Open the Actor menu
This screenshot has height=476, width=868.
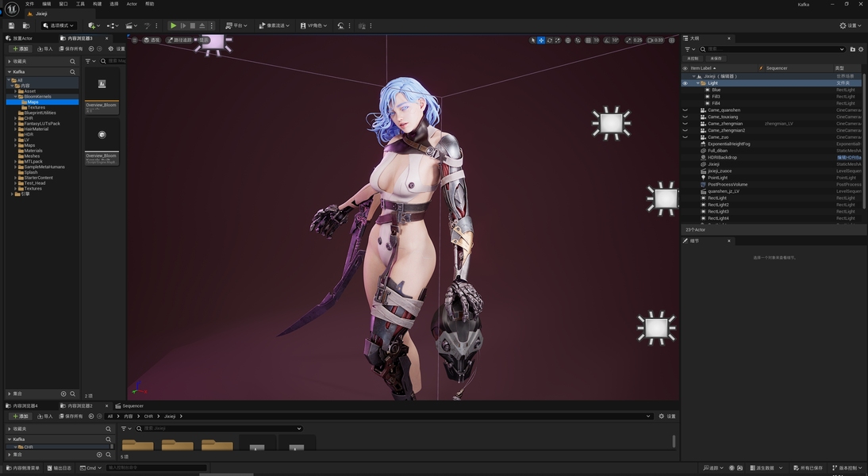click(x=132, y=4)
